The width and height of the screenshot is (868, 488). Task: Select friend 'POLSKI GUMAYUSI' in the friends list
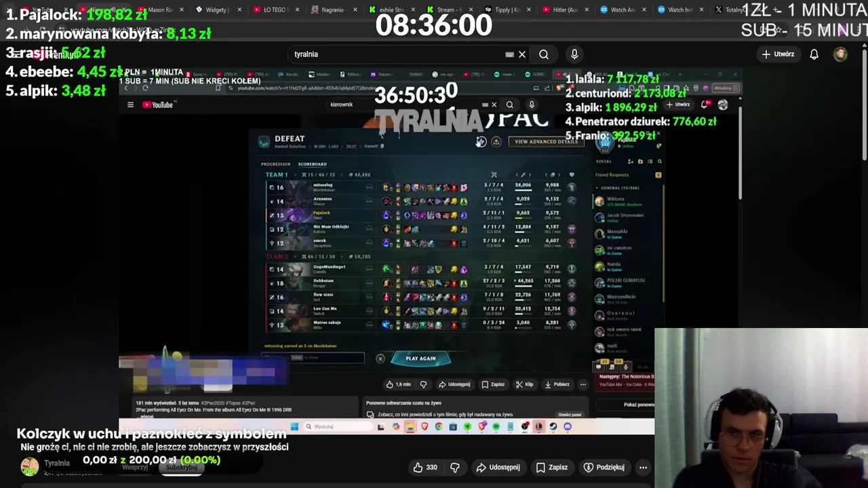pyautogui.click(x=627, y=282)
